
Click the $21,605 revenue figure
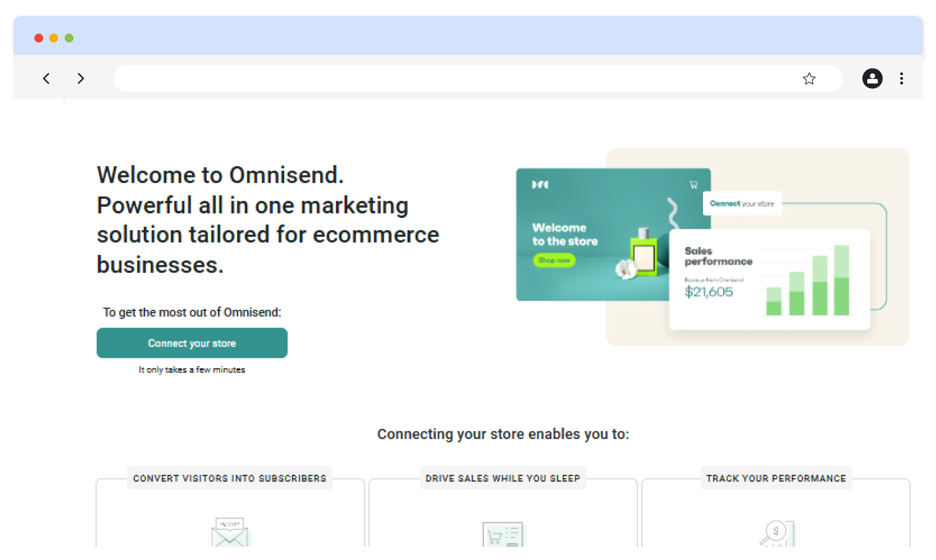[708, 292]
